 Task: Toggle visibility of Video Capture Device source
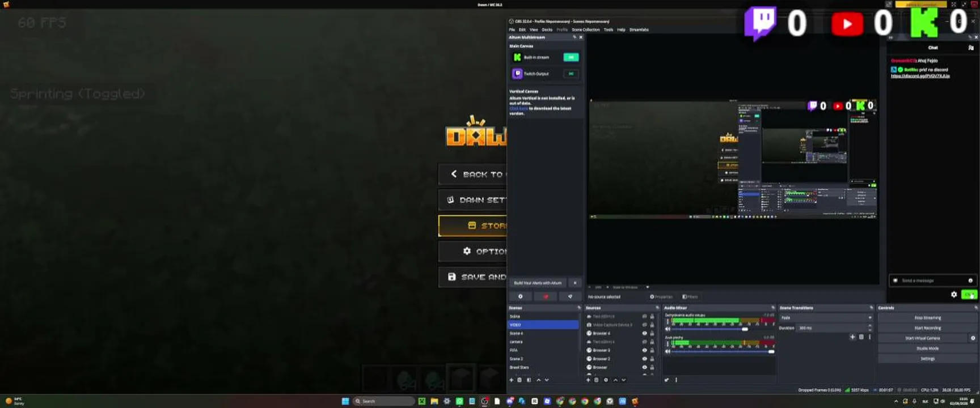pyautogui.click(x=644, y=325)
